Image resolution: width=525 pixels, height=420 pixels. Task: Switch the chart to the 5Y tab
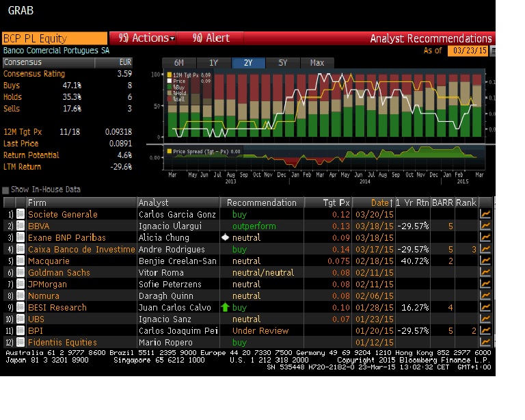click(282, 63)
